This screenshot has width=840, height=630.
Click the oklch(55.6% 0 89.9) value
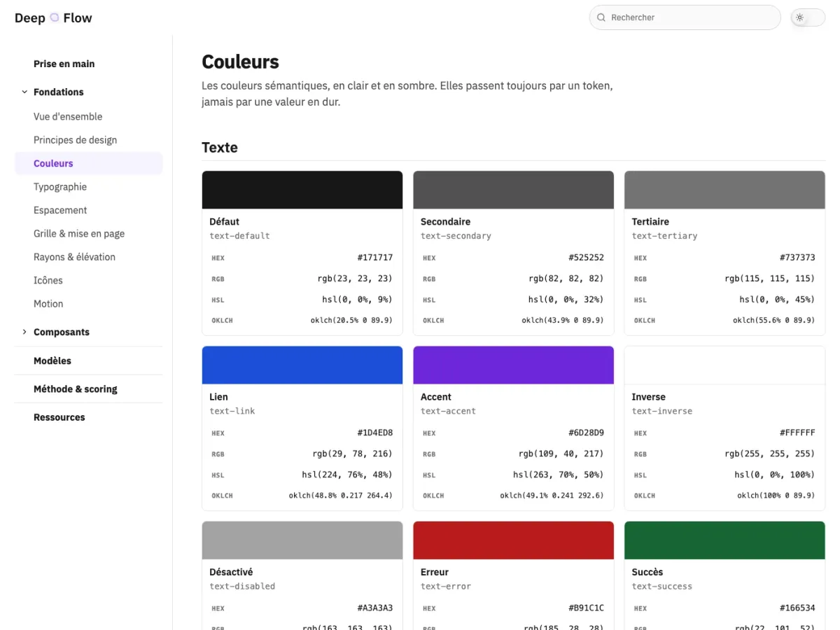tap(774, 321)
